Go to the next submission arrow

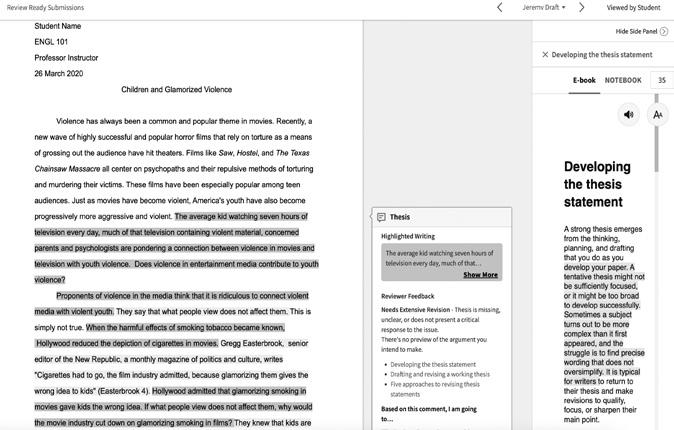point(581,7)
